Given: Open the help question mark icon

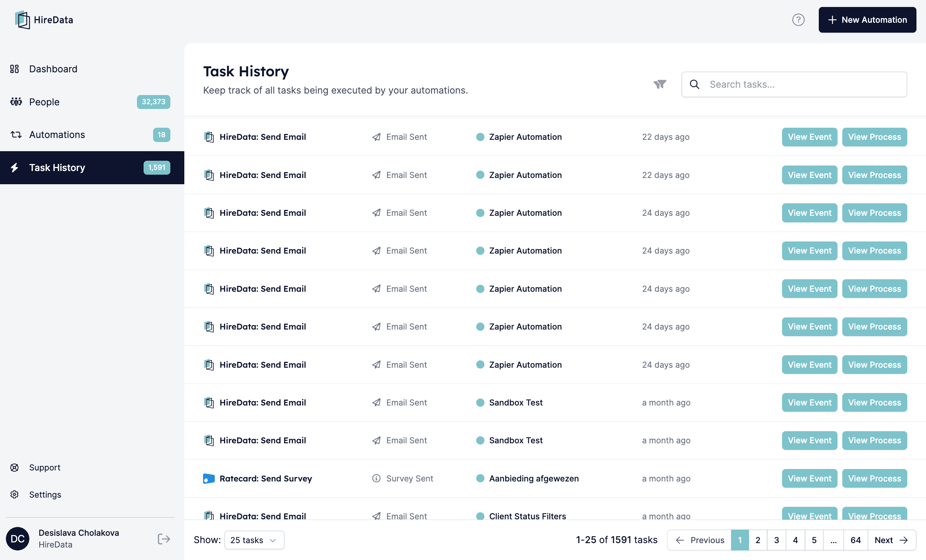Looking at the screenshot, I should (x=798, y=19).
